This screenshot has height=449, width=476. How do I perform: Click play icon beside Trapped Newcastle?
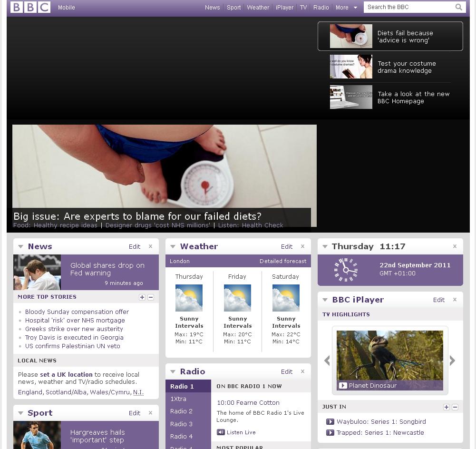click(330, 433)
